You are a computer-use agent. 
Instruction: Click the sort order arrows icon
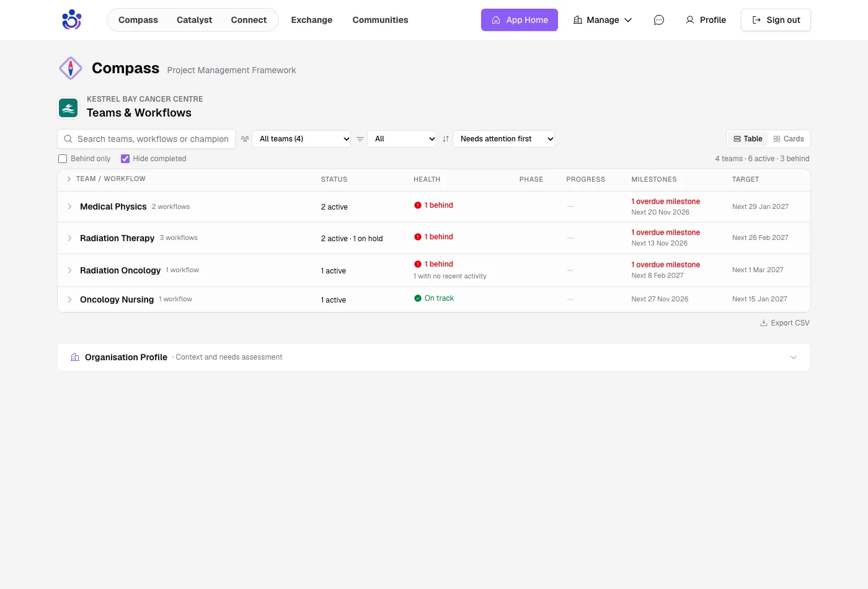point(446,139)
